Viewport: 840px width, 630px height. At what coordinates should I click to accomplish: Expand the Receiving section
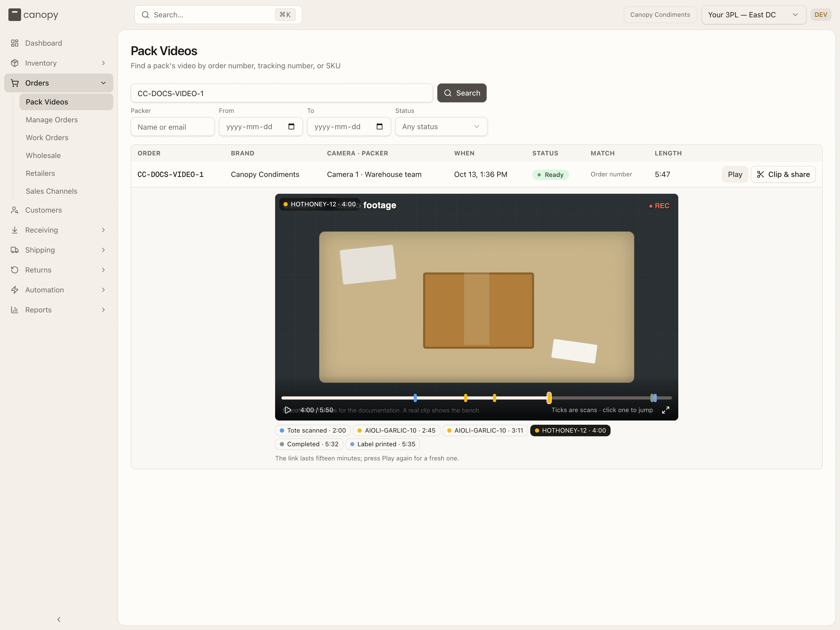tap(59, 230)
